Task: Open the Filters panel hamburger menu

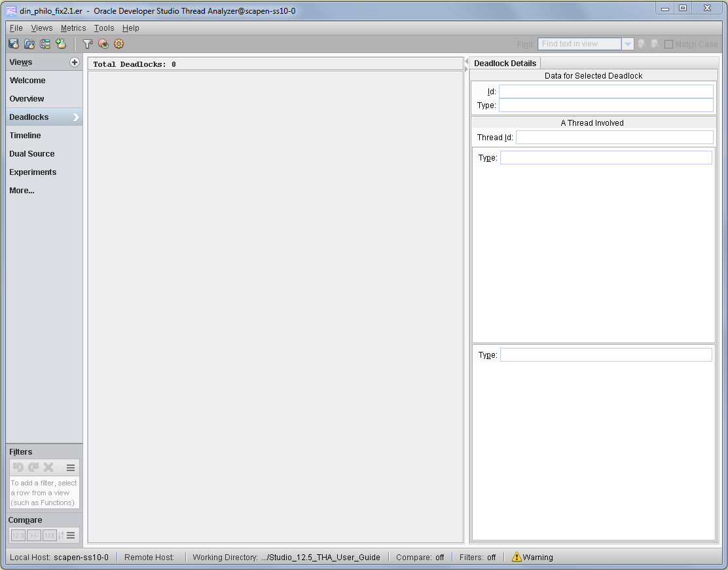Action: click(71, 468)
